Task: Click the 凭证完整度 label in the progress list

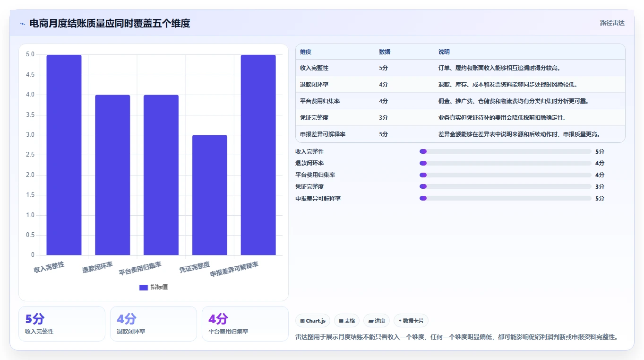Action: 309,186
